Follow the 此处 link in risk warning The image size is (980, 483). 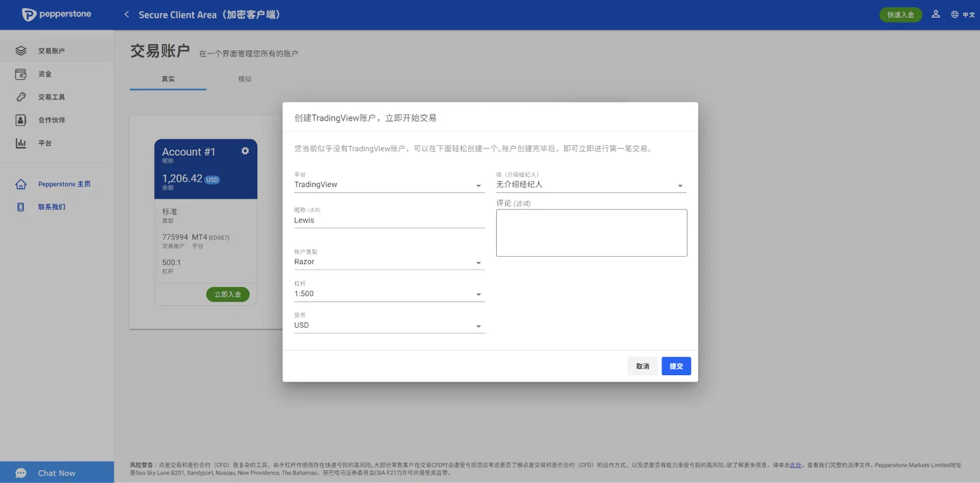point(796,465)
